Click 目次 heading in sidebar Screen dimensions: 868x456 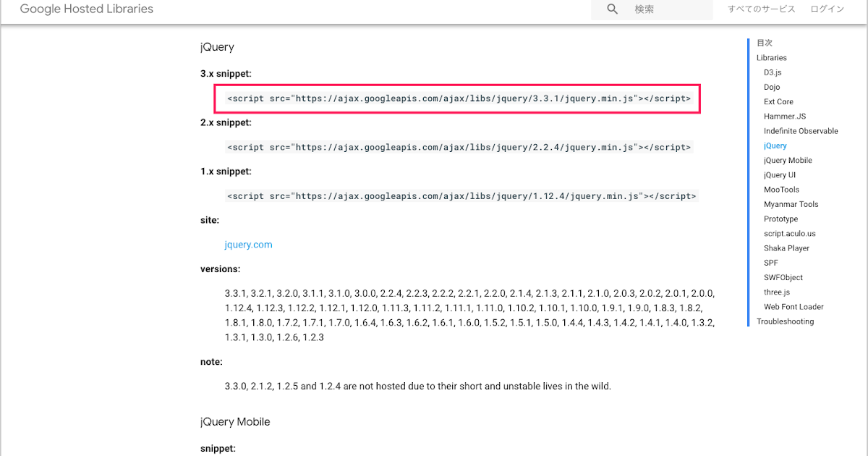(765, 43)
